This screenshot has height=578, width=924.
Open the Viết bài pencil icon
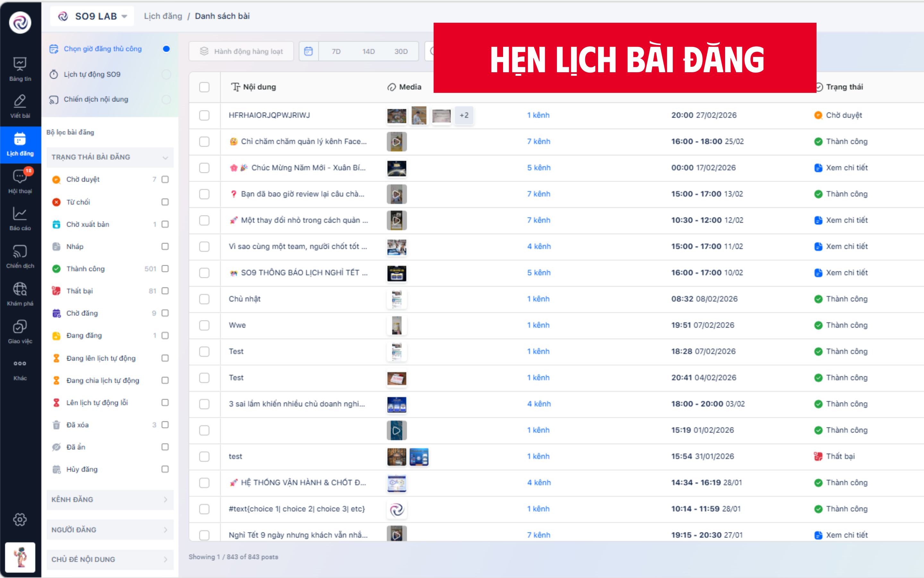20,101
